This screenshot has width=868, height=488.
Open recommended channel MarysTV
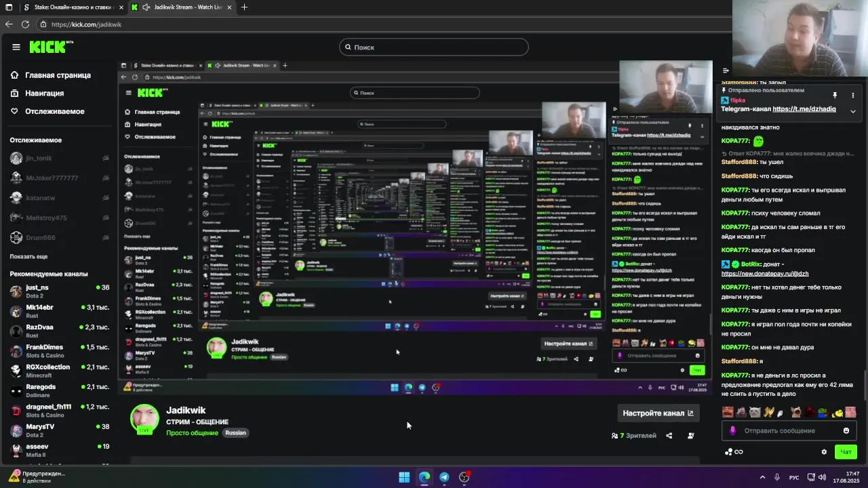click(60, 430)
